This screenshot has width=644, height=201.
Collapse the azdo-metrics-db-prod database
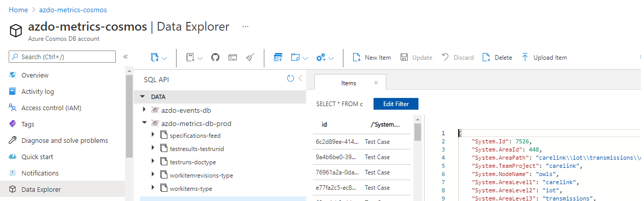pos(144,123)
